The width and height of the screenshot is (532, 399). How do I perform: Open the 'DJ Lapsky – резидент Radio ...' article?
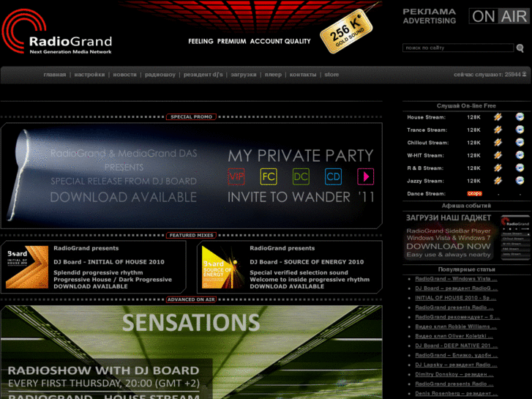456,365
